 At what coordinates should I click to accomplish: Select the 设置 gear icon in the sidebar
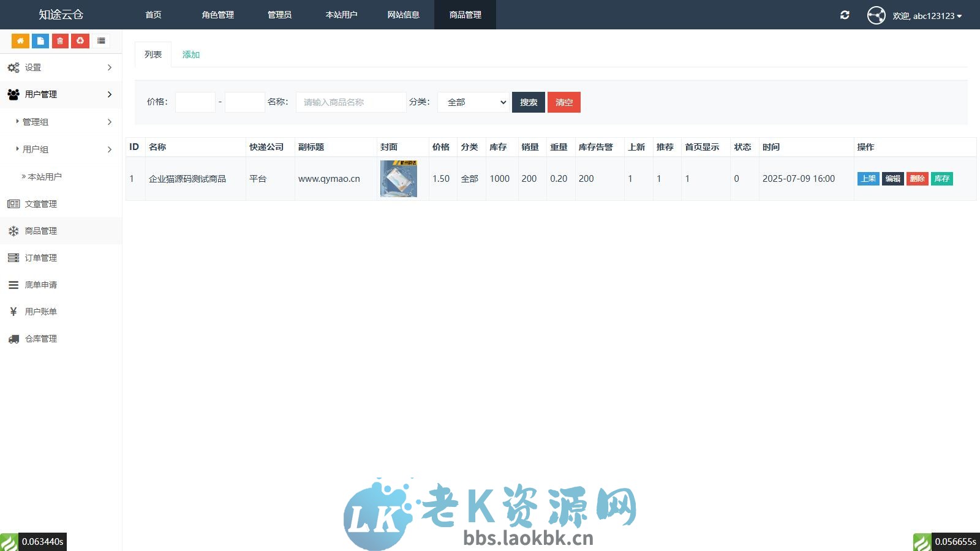pyautogui.click(x=13, y=67)
